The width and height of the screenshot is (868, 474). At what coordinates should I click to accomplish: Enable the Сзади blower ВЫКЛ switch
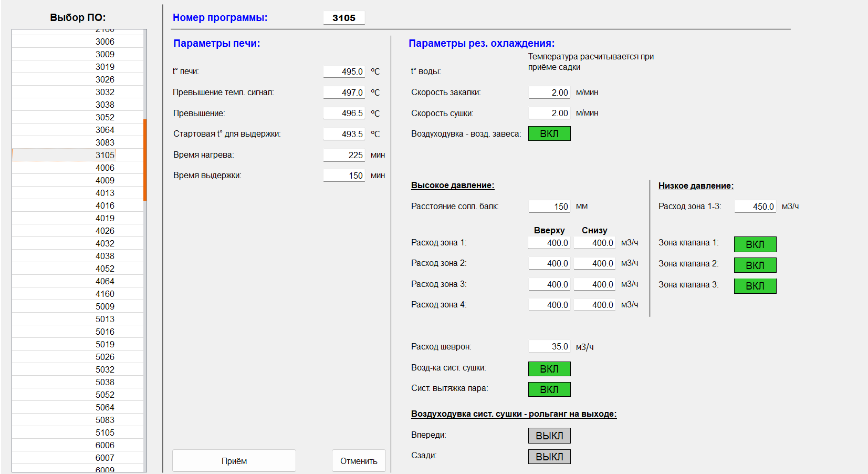pos(549,457)
